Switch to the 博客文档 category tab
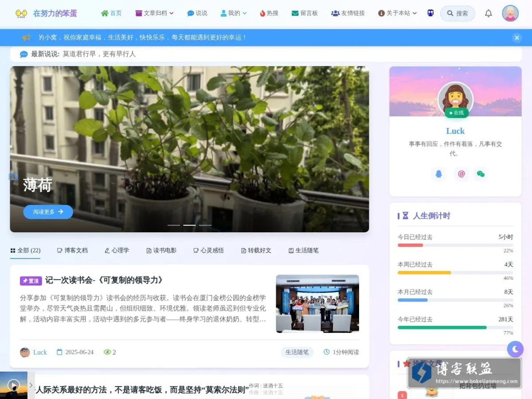 pyautogui.click(x=72, y=250)
